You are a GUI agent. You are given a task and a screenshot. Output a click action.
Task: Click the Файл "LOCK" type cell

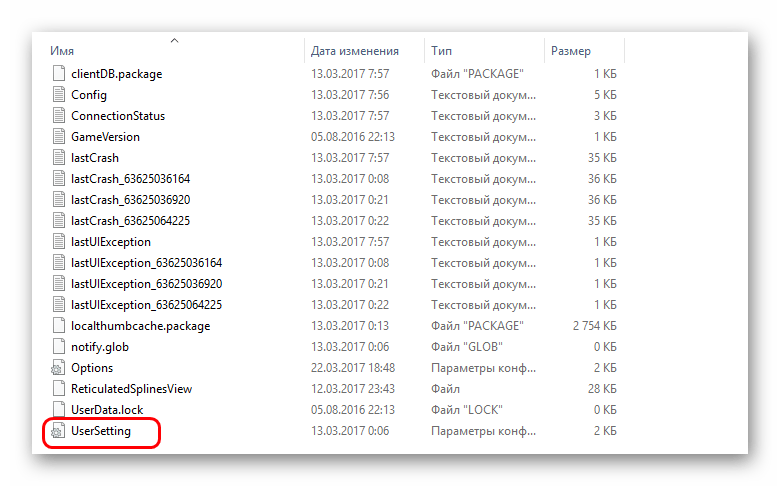click(467, 410)
